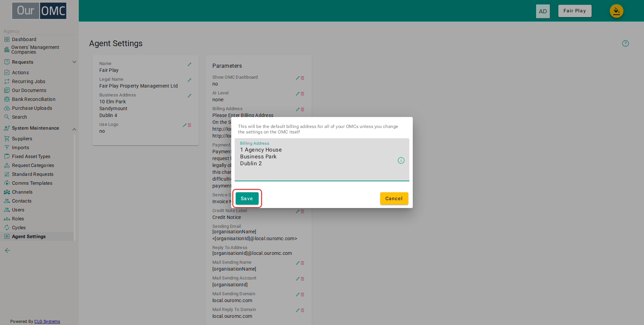
Task: Open Comms Templates
Action: [x=32, y=183]
